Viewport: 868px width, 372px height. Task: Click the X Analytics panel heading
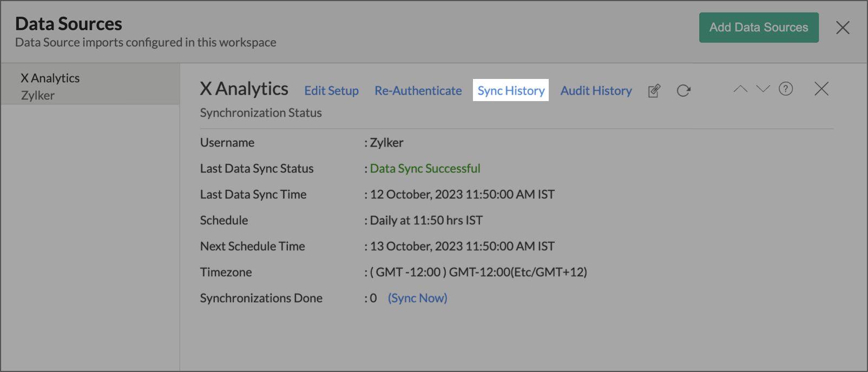[x=244, y=89]
